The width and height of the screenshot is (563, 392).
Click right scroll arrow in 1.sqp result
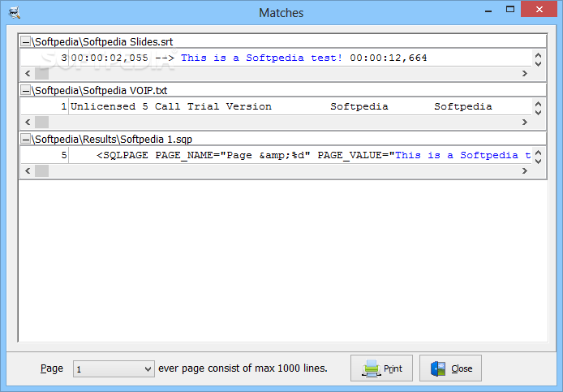[525, 170]
